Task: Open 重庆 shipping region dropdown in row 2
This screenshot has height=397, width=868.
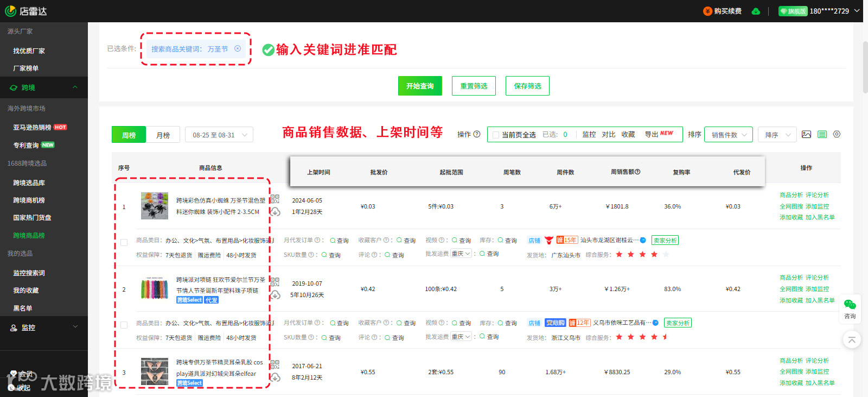Action: 461,337
